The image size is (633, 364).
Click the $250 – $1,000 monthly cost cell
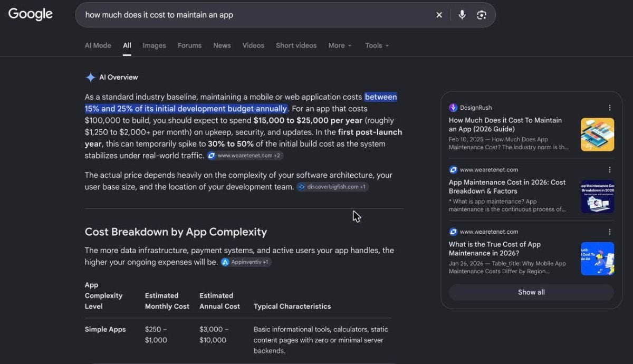click(x=156, y=334)
